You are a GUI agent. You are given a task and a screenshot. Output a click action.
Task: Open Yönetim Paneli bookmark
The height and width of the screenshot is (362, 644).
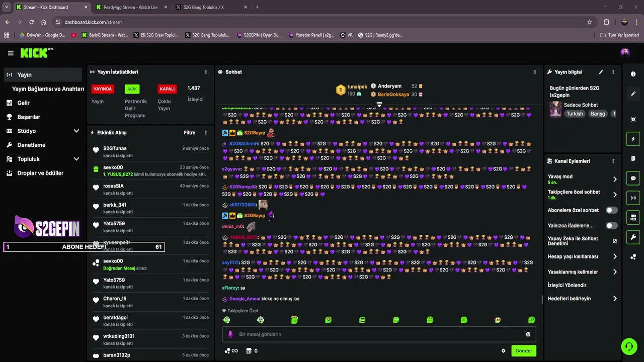click(x=311, y=35)
